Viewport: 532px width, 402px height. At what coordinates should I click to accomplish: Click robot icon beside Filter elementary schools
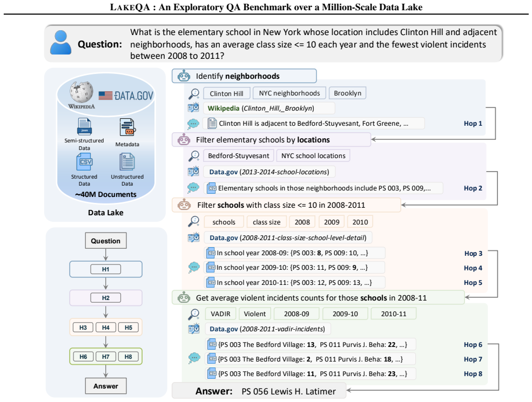[x=184, y=139]
